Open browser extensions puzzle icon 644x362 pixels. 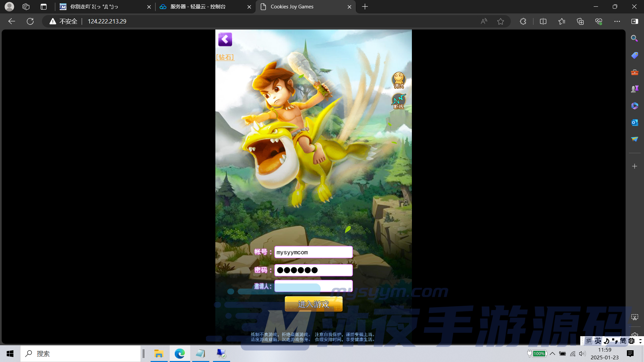pos(523,21)
